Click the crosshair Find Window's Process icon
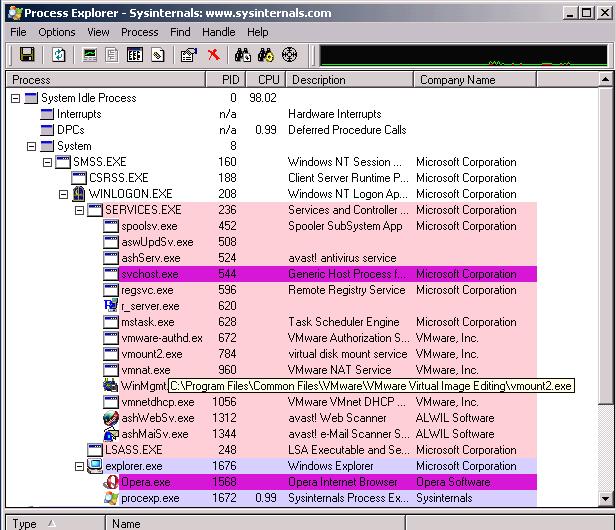Screen dimensions: 616x530 pyautogui.click(x=290, y=55)
